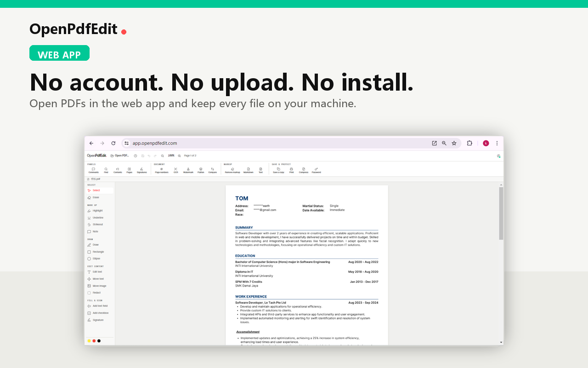Compress the PDF file

304,170
